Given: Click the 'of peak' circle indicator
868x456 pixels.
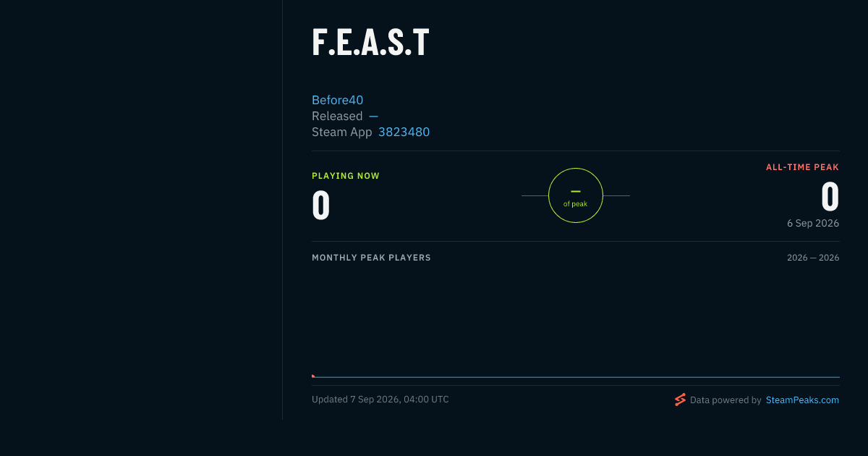Looking at the screenshot, I should (x=576, y=195).
